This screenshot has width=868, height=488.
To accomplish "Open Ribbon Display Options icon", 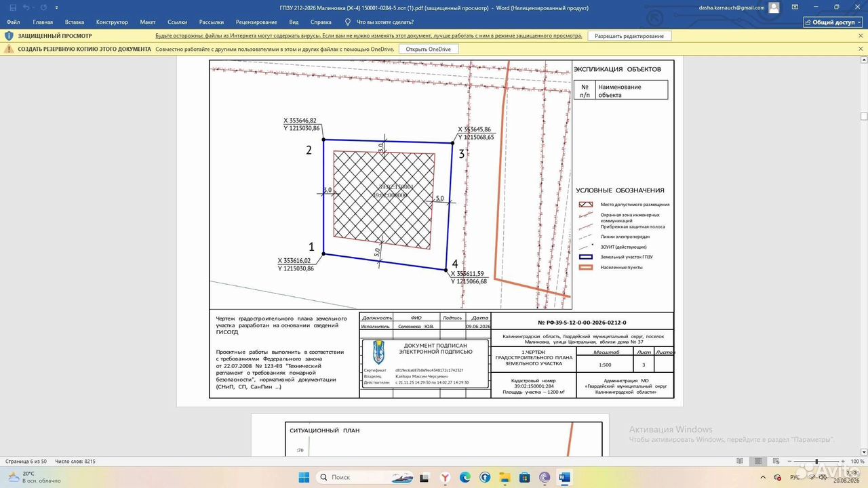I will pos(794,7).
